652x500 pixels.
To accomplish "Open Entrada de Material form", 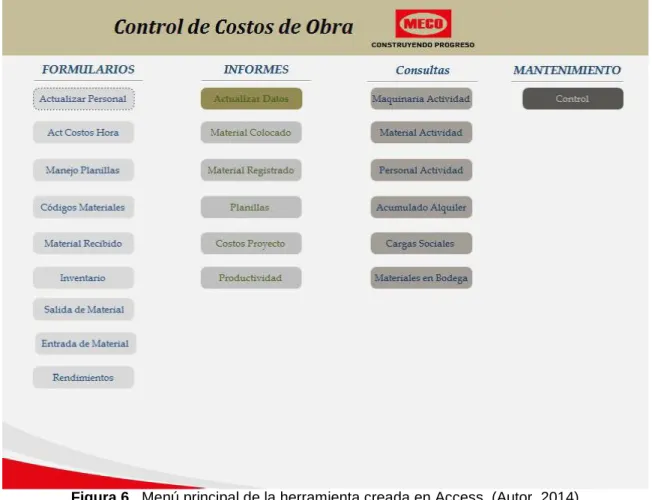I will 85,344.
